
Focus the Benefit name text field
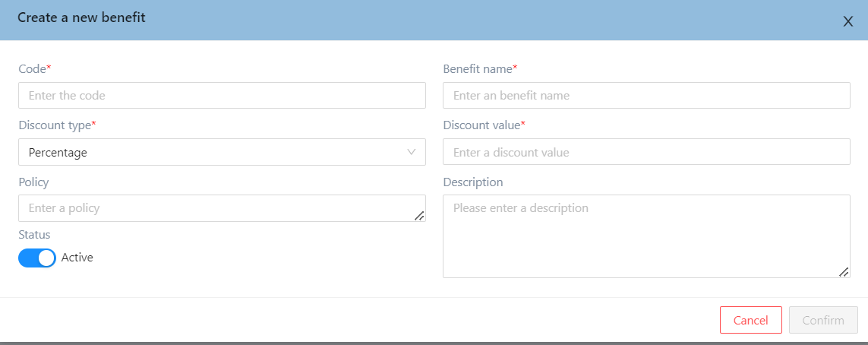pyautogui.click(x=645, y=96)
